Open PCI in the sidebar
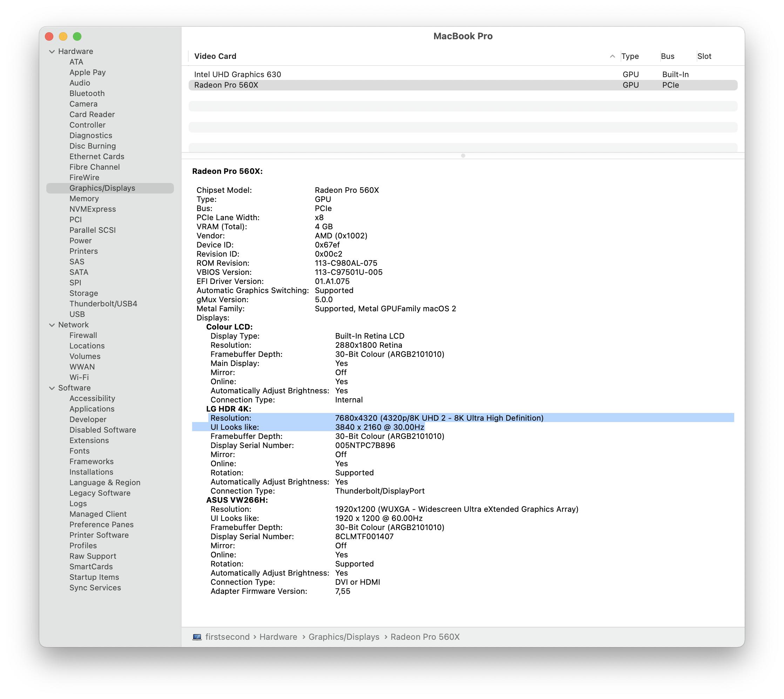Screen dimensions: 784x699 point(76,220)
